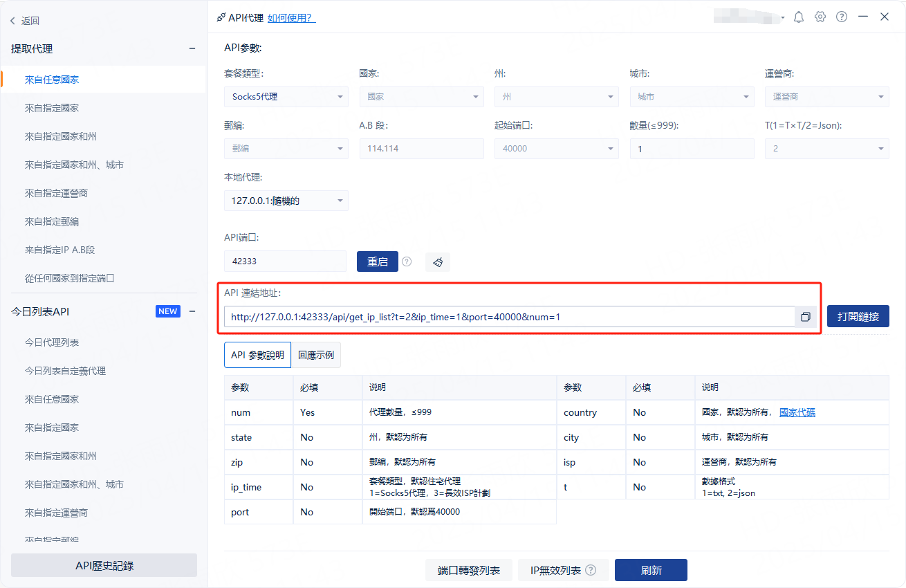
Task: Open the notification bell
Action: coord(799,17)
